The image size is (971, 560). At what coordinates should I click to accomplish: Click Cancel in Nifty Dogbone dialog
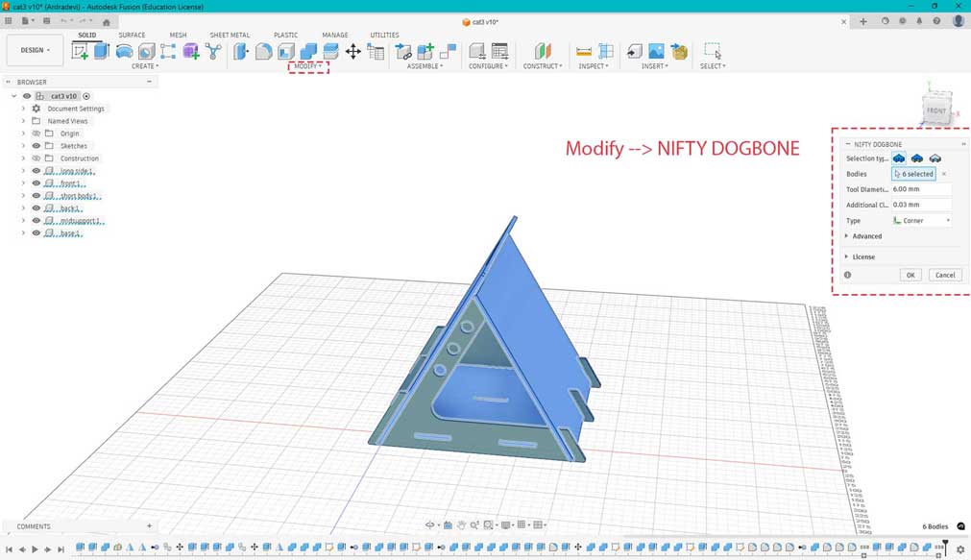point(945,275)
